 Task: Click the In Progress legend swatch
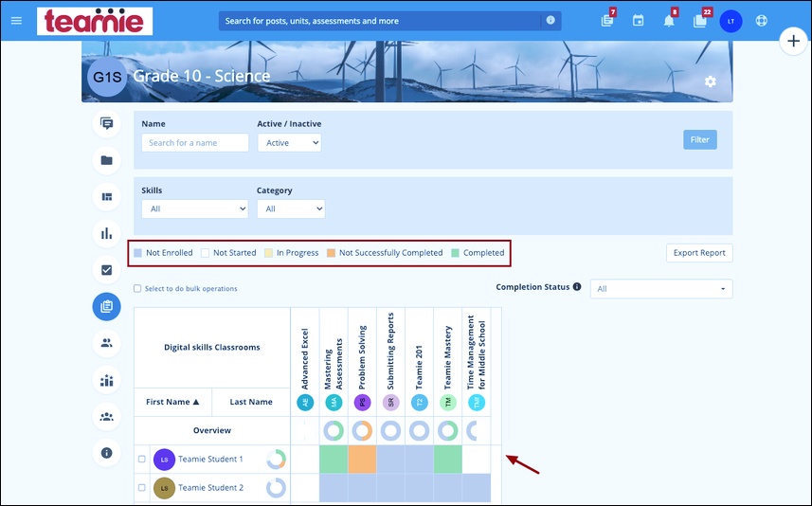tap(268, 253)
